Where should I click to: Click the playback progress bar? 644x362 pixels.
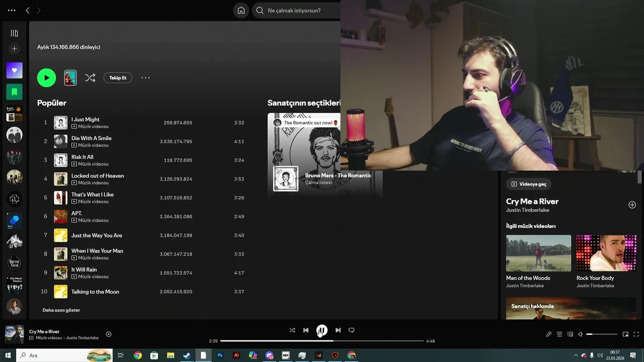pyautogui.click(x=322, y=341)
